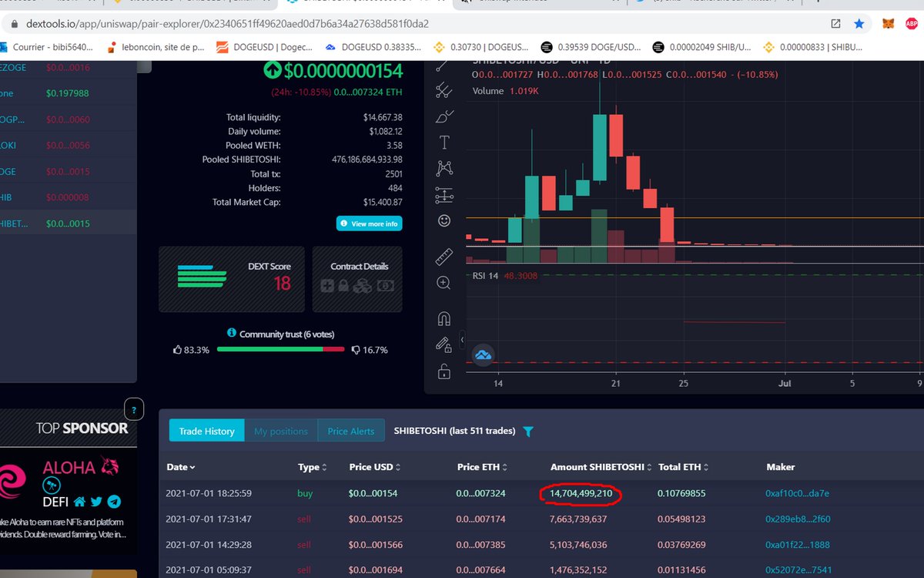Open the question mark help badge
Screen dimensions: 924x578
(x=133, y=410)
